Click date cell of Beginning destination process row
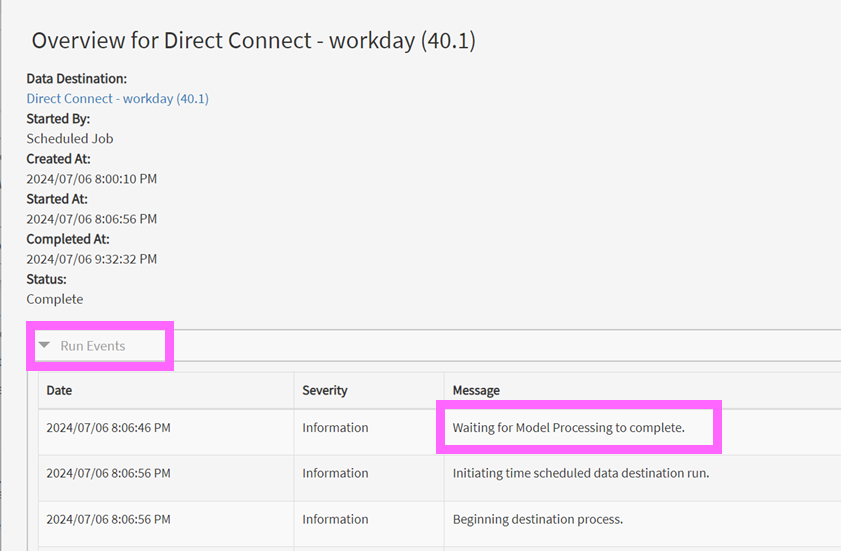Image resolution: width=841 pixels, height=551 pixels. [108, 519]
